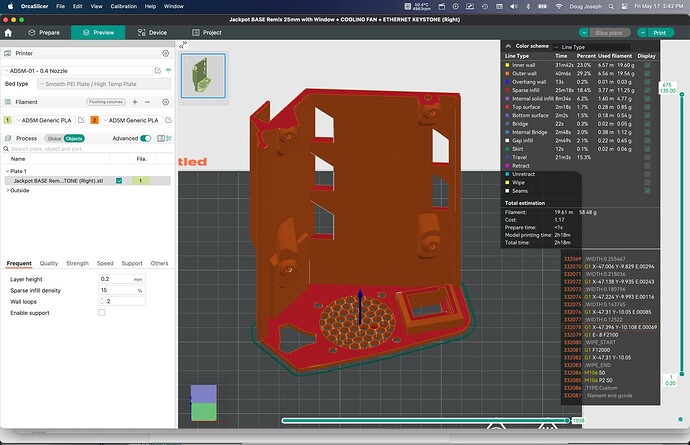Screen dimensions: 690x445
Task: Open macOS Control Center icon
Action: coord(624,7)
